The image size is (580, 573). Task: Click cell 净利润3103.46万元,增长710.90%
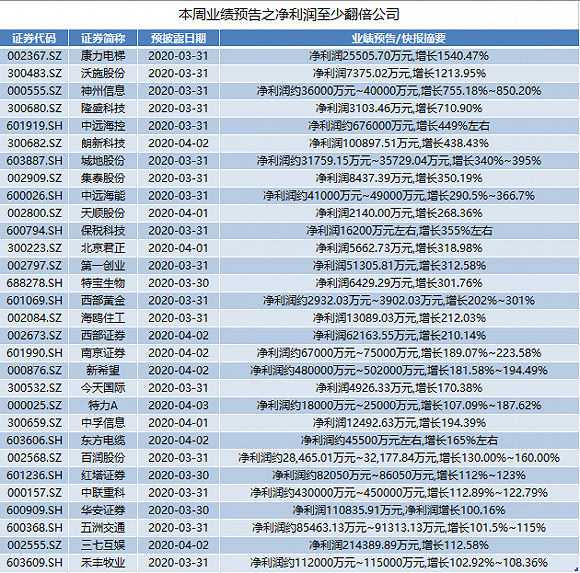point(399,108)
